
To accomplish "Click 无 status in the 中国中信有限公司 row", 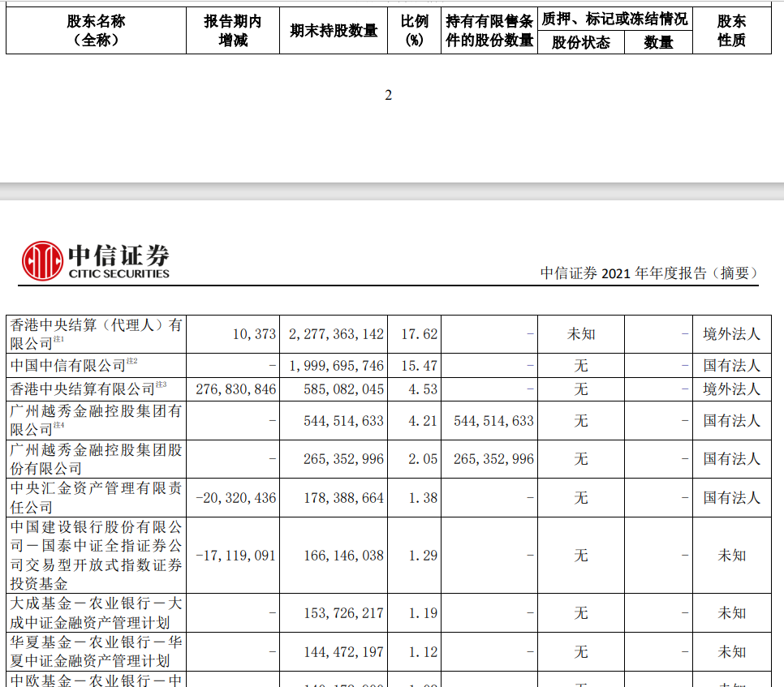I will 581,366.
